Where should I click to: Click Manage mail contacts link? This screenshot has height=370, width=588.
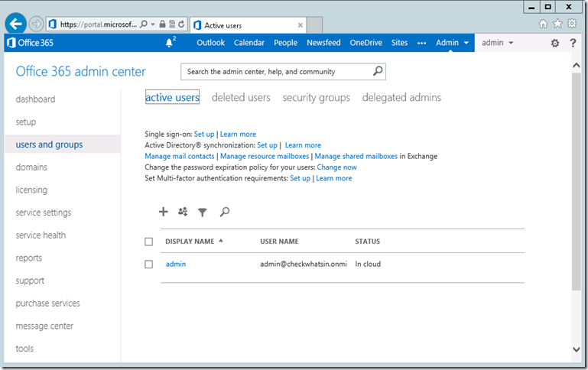click(x=180, y=156)
